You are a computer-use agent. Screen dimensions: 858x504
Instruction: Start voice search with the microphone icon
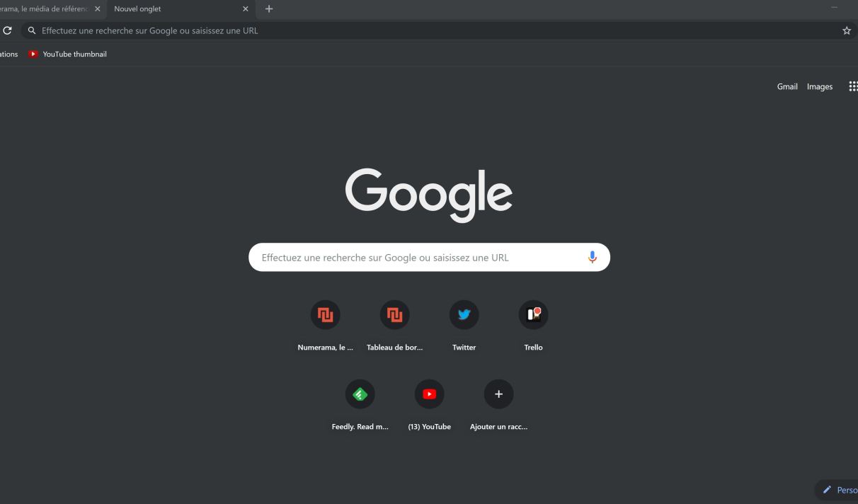click(x=593, y=258)
